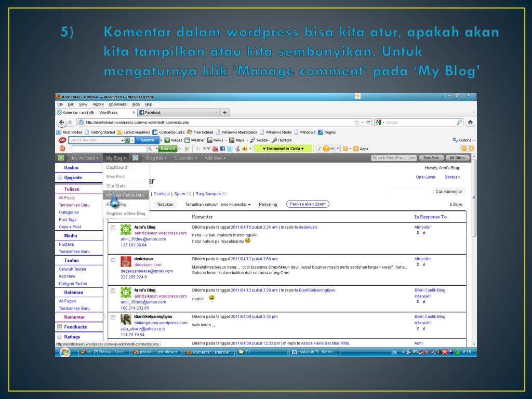Click the Ask toolbar logo icon
The width and height of the screenshot is (532, 399).
(x=62, y=140)
